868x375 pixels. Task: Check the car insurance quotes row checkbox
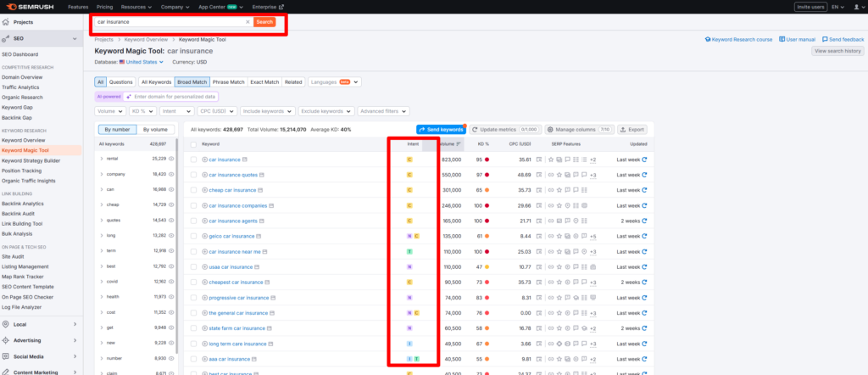pyautogui.click(x=193, y=175)
